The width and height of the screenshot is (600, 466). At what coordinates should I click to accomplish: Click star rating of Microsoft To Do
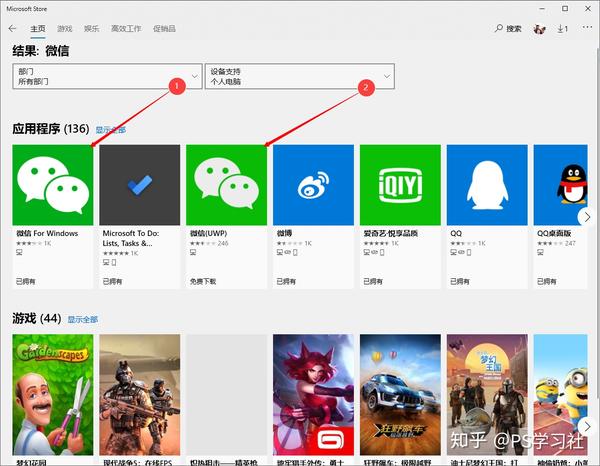[116, 253]
